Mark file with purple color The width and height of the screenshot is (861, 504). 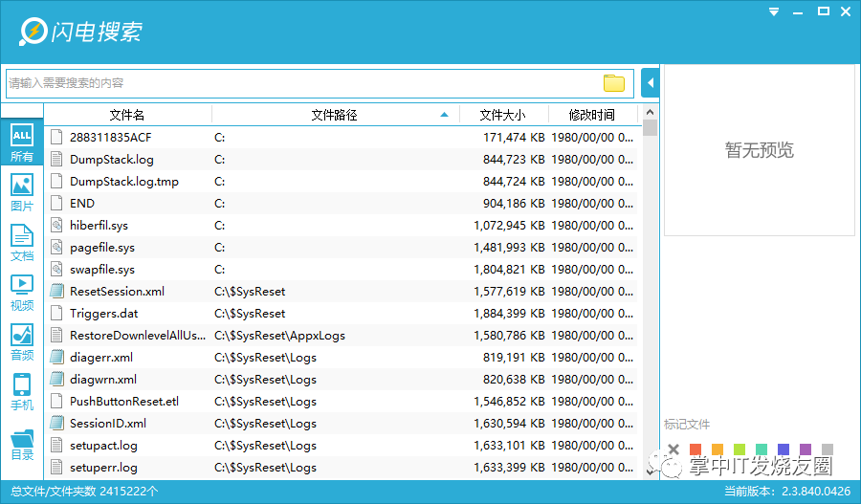coord(806,449)
